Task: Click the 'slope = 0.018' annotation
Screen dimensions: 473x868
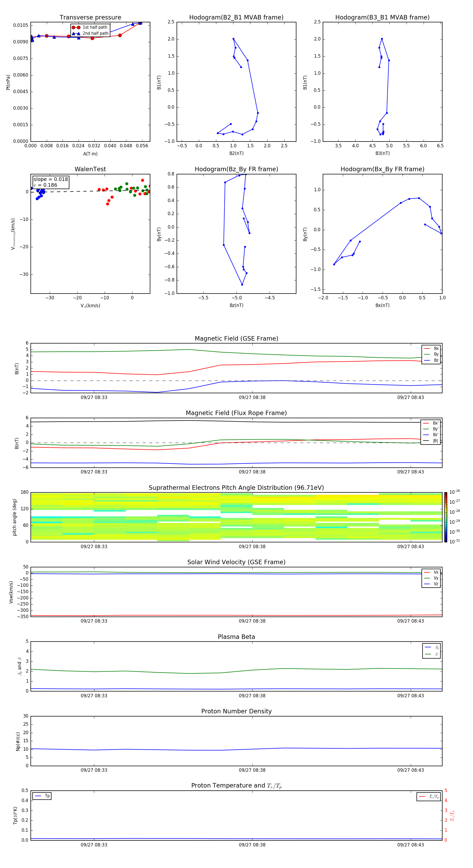Action: click(x=50, y=179)
